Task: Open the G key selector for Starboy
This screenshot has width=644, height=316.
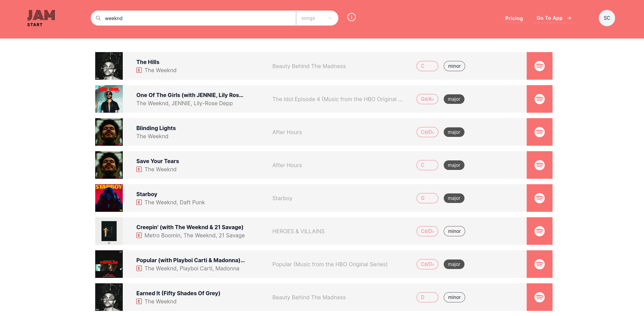Action: pos(427,198)
